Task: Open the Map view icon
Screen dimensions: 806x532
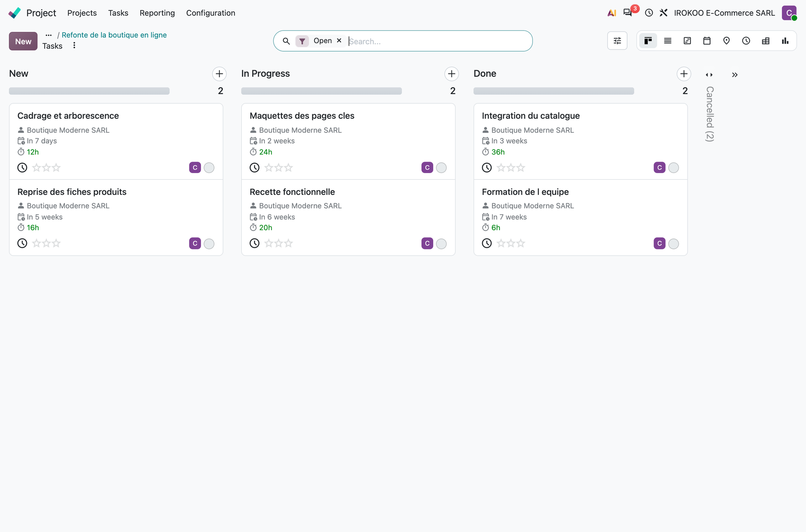Action: (726, 41)
